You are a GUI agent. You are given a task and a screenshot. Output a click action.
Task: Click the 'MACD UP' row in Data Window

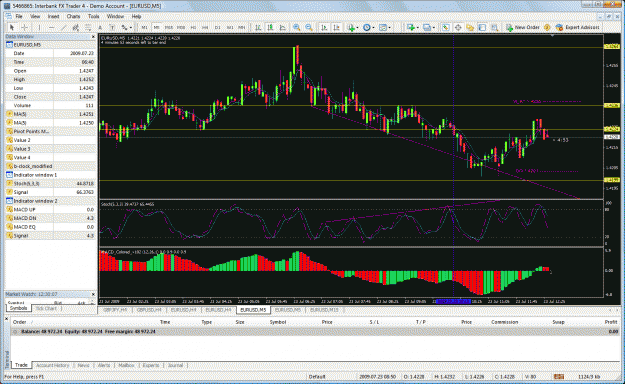[50, 210]
